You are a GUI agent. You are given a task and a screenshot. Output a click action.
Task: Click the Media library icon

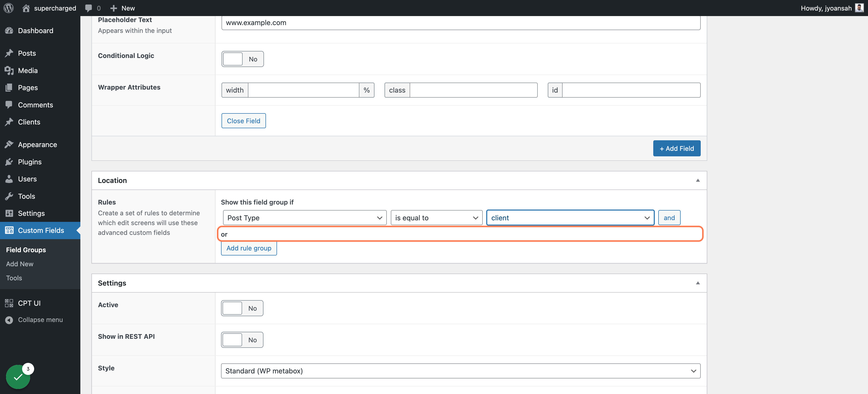(9, 70)
